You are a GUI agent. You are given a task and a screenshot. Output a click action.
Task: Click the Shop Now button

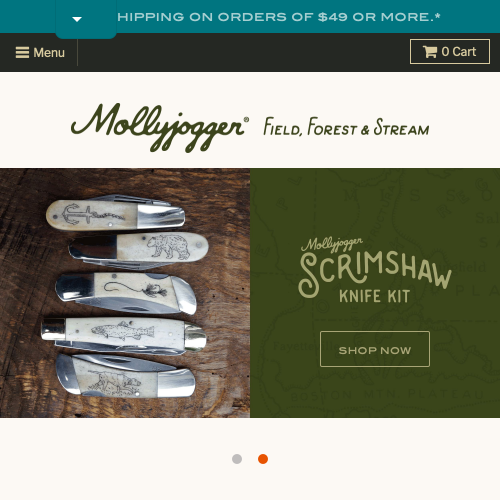coord(375,349)
